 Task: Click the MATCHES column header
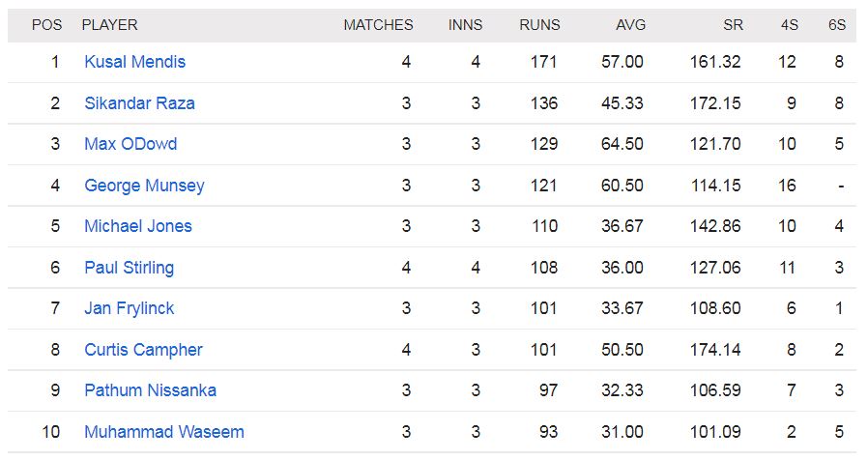378,25
